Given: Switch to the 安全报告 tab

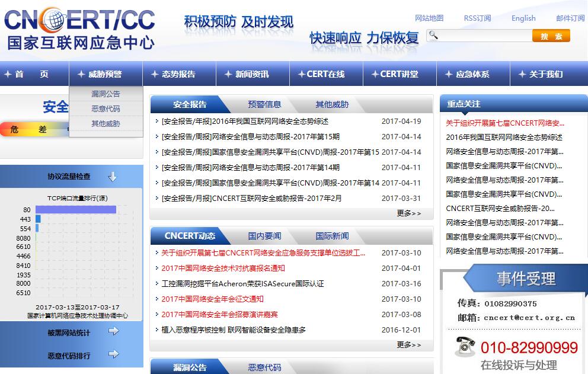Looking at the screenshot, I should click(190, 104).
